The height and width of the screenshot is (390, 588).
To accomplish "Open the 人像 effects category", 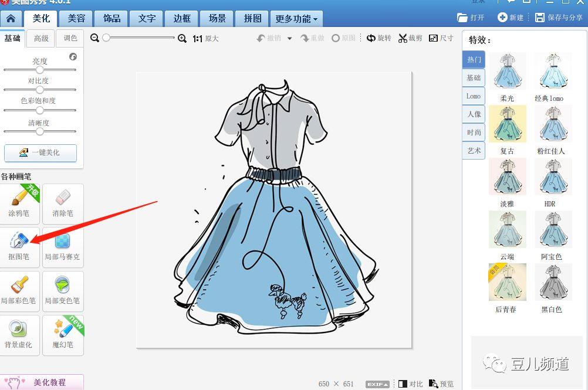I will [x=474, y=114].
